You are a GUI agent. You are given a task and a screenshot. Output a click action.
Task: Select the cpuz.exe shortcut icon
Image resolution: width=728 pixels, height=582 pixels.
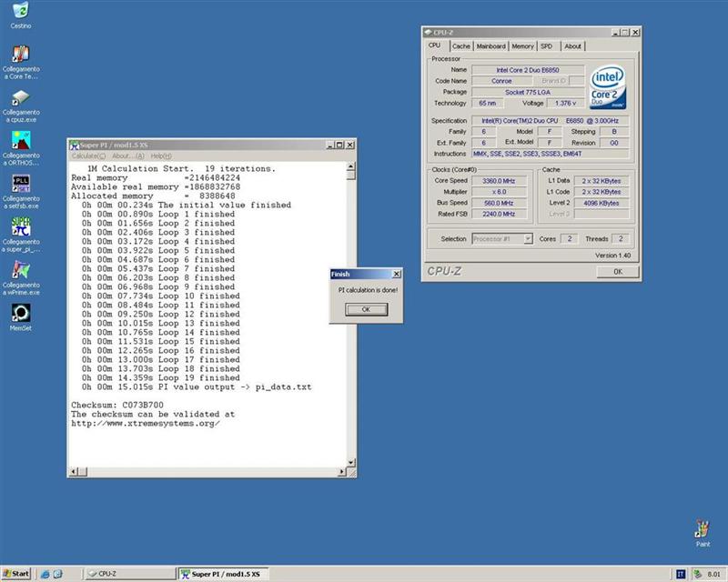(x=20, y=97)
